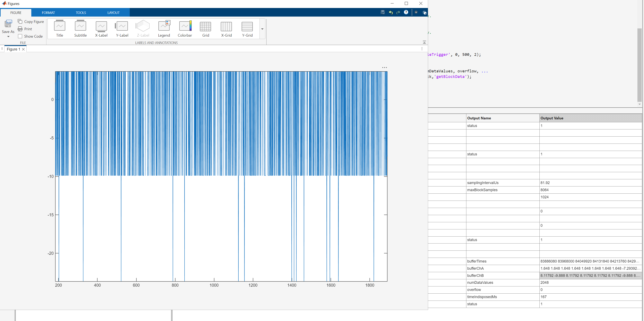Screen dimensions: 644x321
Task: Click Copy Figure button
Action: tap(31, 21)
